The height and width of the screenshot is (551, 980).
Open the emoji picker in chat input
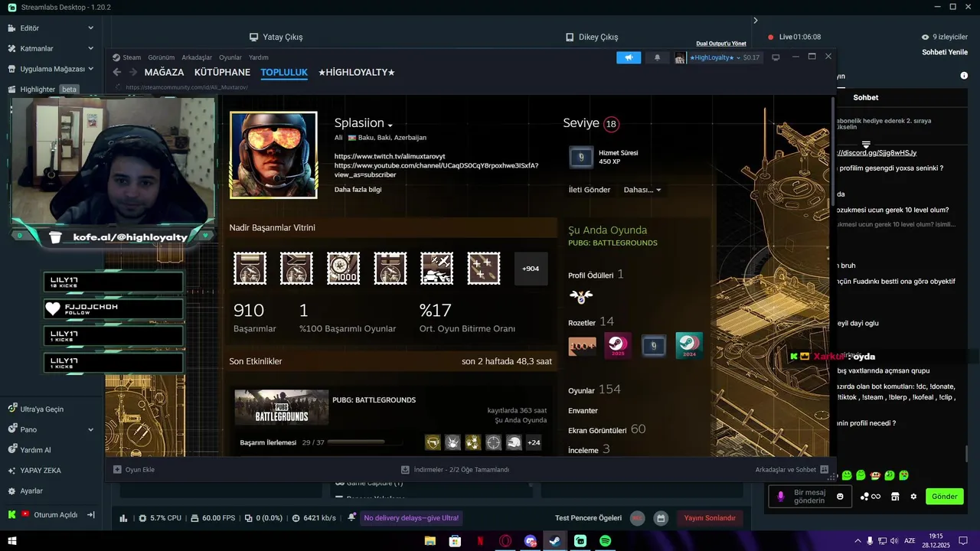(840, 497)
